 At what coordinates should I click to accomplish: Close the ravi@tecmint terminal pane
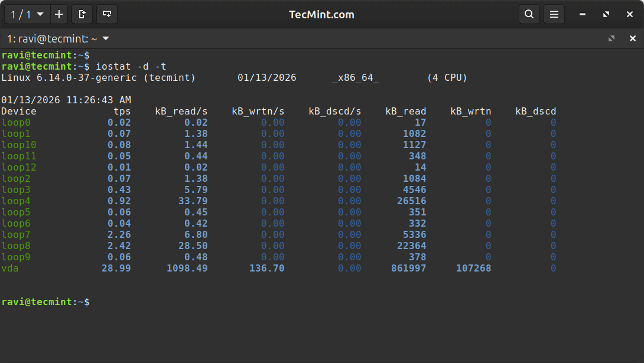633,38
